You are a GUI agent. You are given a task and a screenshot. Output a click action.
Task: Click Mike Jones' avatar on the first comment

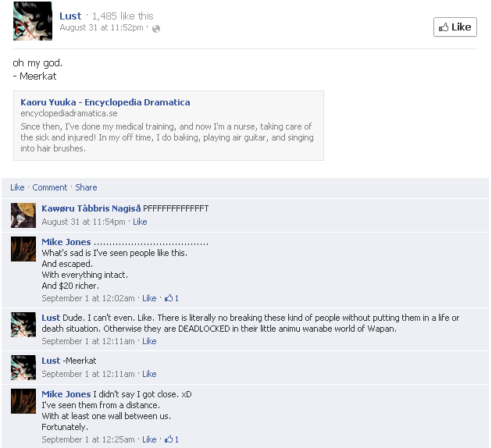[x=23, y=249]
